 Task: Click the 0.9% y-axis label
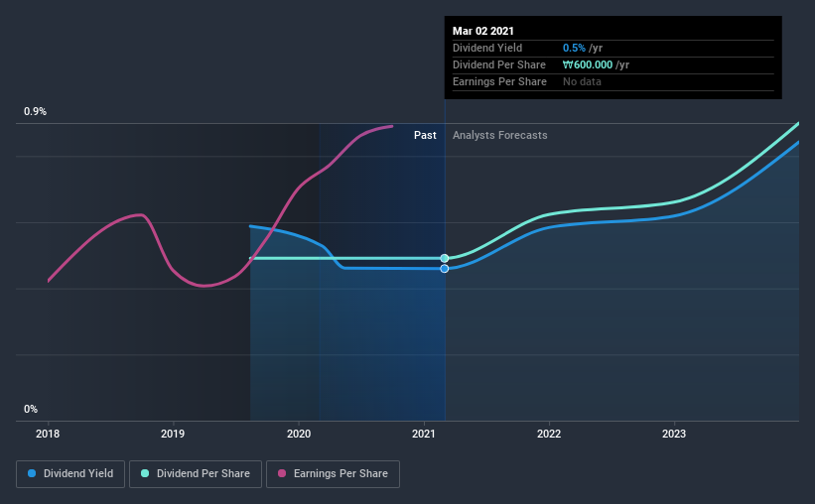[x=35, y=112]
